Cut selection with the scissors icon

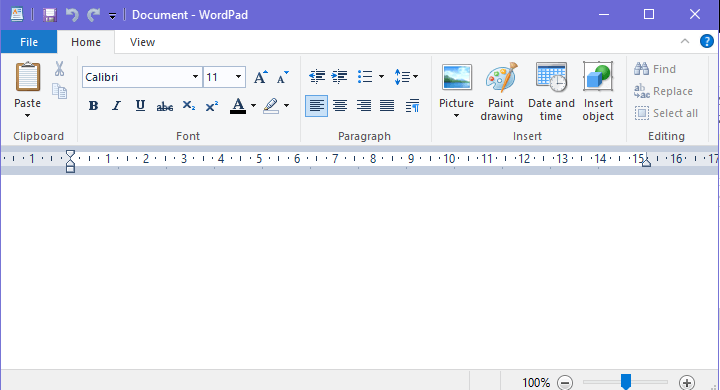coord(59,68)
